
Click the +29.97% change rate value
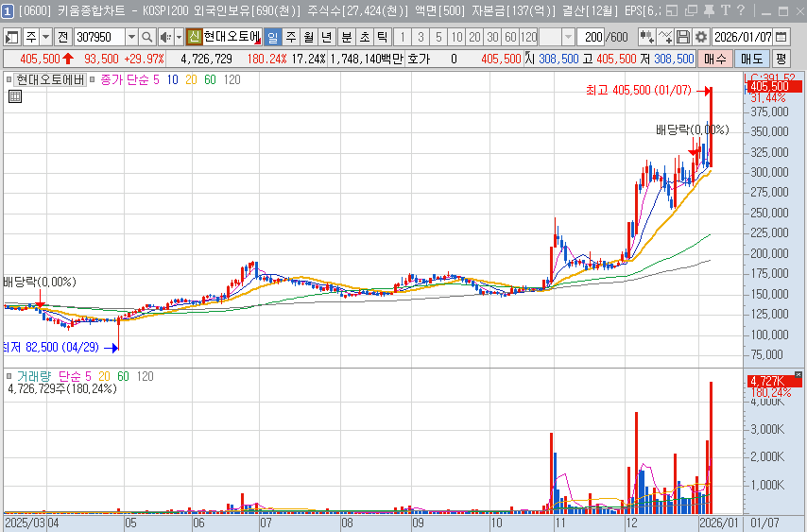(x=144, y=60)
